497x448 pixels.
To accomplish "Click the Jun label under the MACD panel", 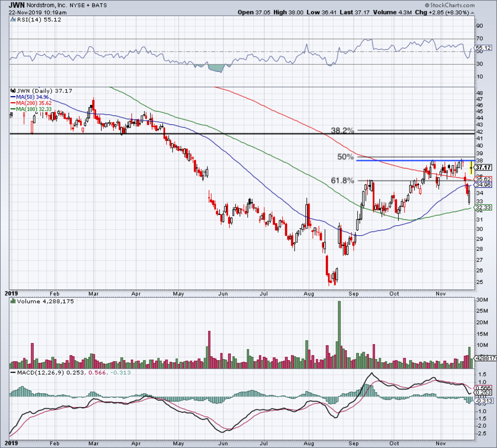I will [x=223, y=443].
